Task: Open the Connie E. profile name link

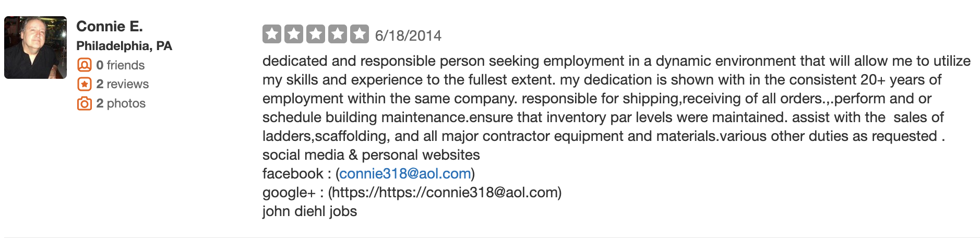Action: point(110,26)
